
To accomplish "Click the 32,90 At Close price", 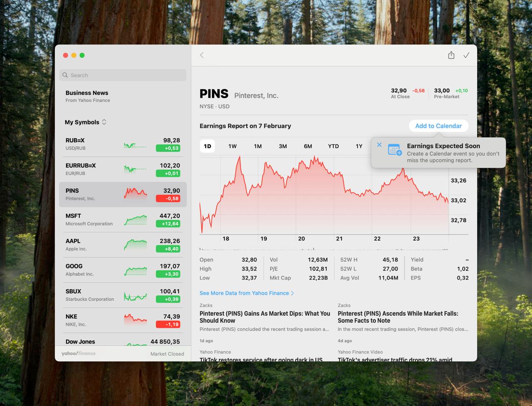I will (x=399, y=90).
